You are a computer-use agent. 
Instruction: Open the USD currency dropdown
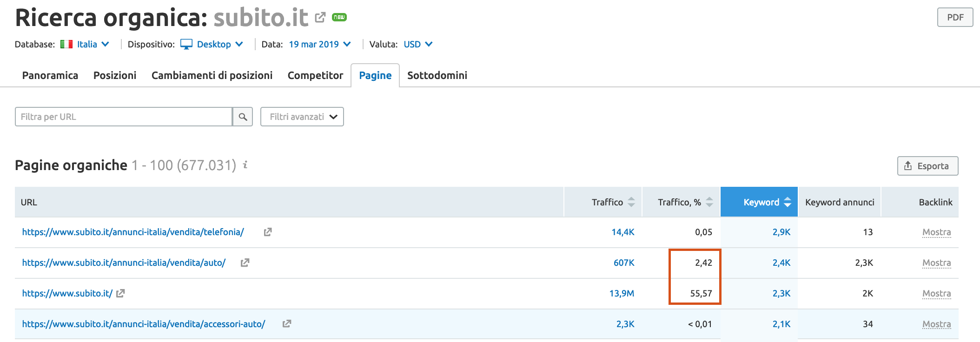coord(418,44)
